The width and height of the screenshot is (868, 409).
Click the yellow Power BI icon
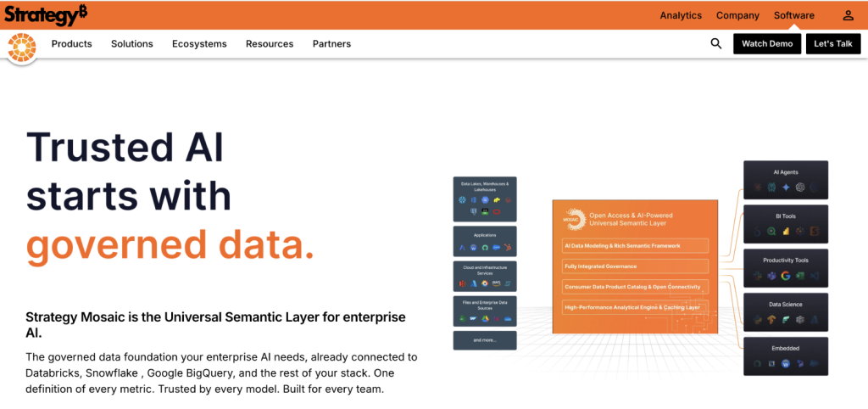(786, 231)
